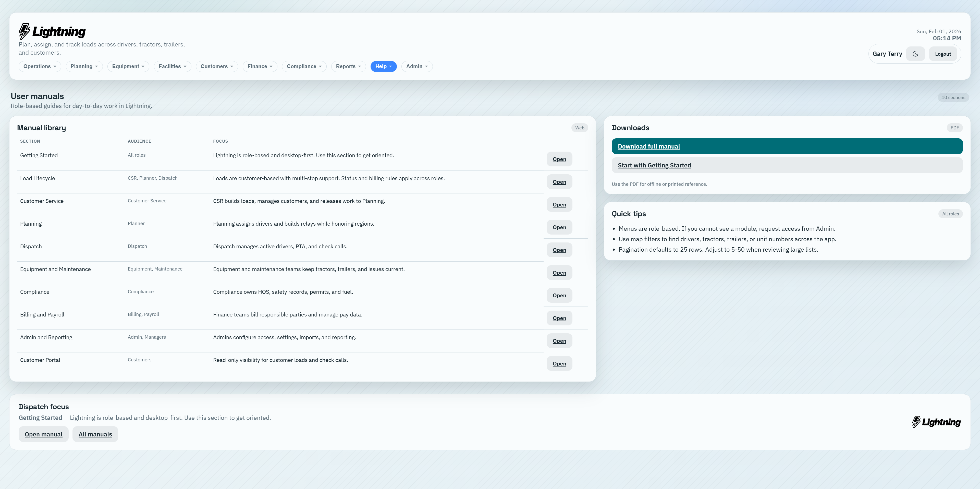
Task: Open the Planning dropdown
Action: (84, 66)
